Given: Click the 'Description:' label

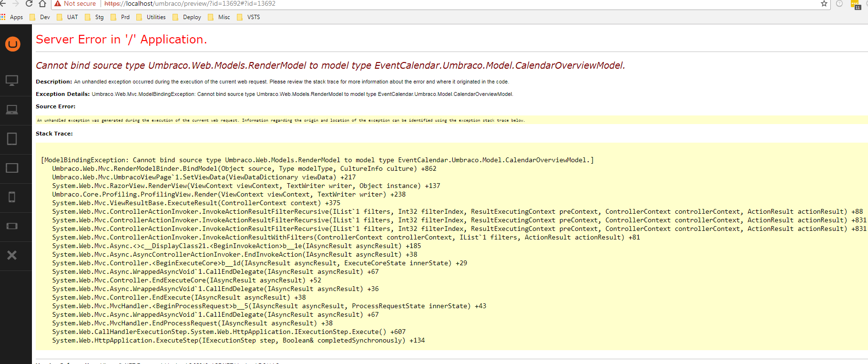Looking at the screenshot, I should pos(54,82).
